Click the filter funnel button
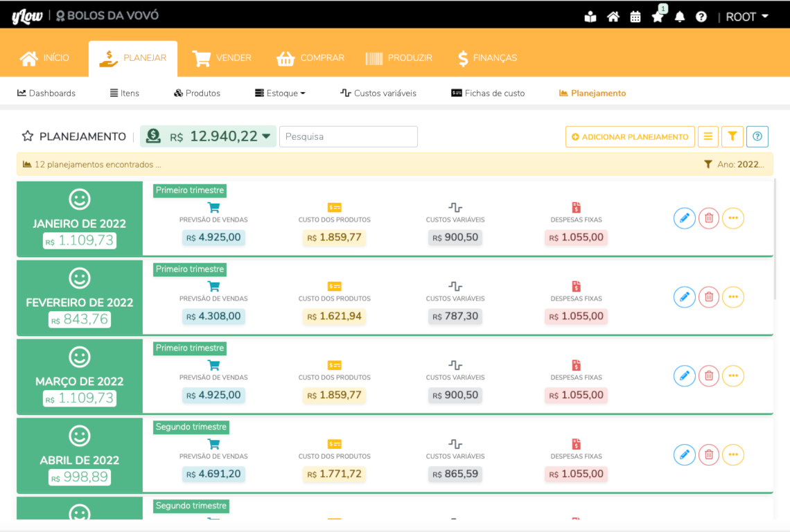The image size is (790, 532). [x=732, y=136]
